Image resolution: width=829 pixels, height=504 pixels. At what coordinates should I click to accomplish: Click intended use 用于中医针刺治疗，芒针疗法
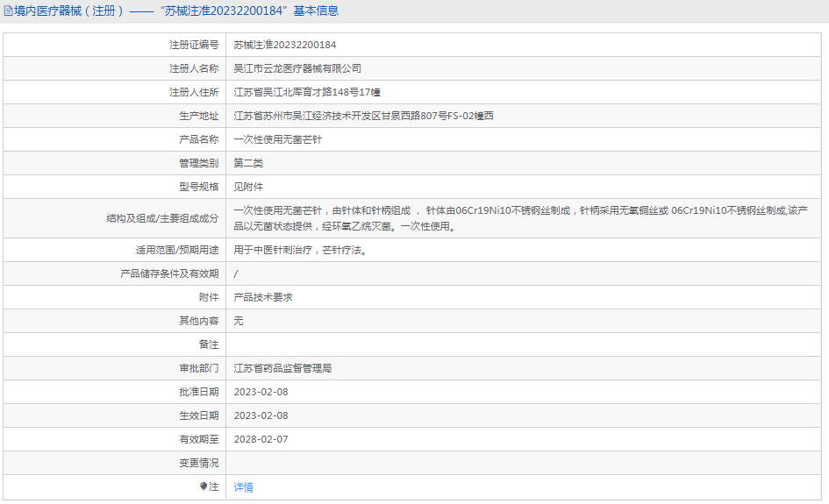300,250
